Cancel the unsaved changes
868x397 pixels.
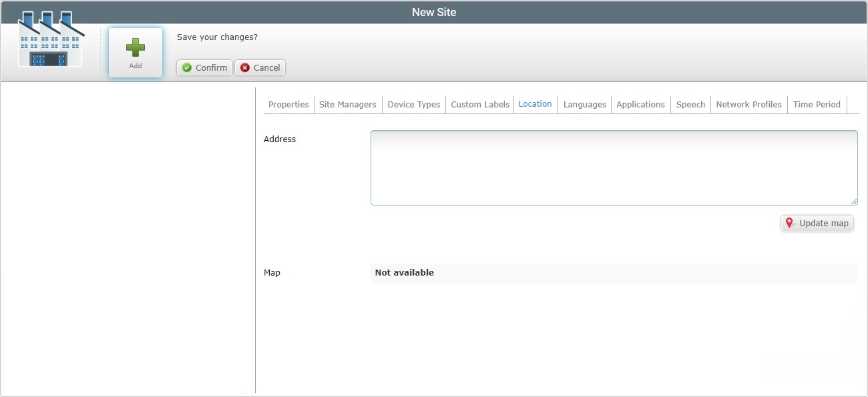(260, 67)
